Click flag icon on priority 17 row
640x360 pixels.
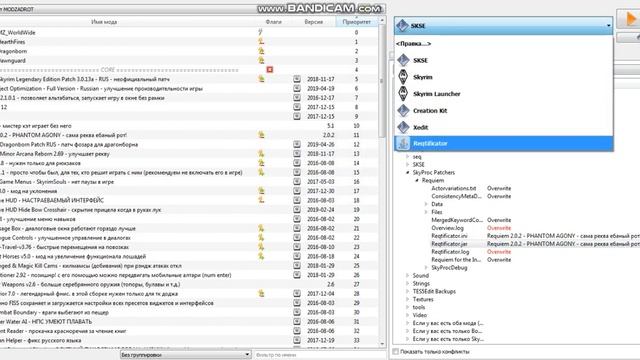click(x=261, y=191)
